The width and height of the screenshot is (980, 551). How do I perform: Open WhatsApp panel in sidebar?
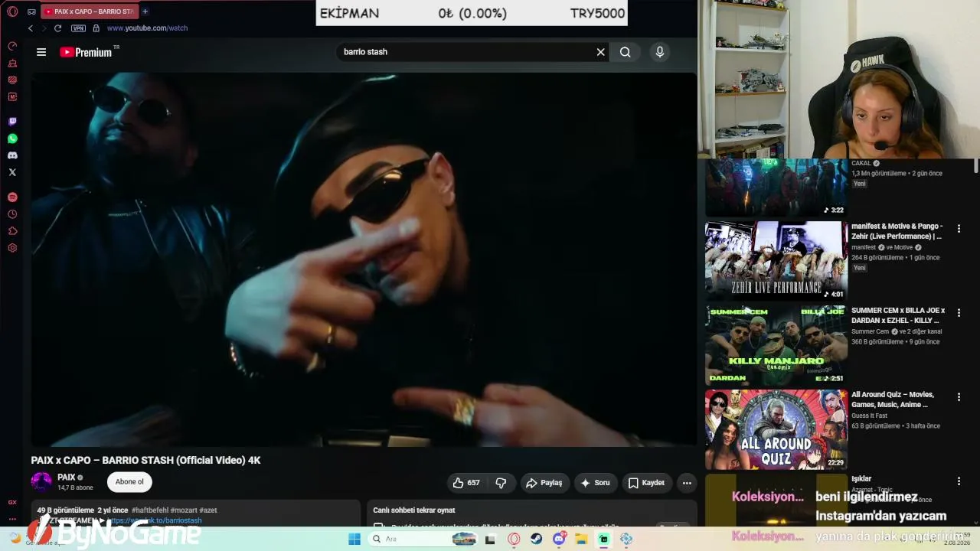coord(12,139)
